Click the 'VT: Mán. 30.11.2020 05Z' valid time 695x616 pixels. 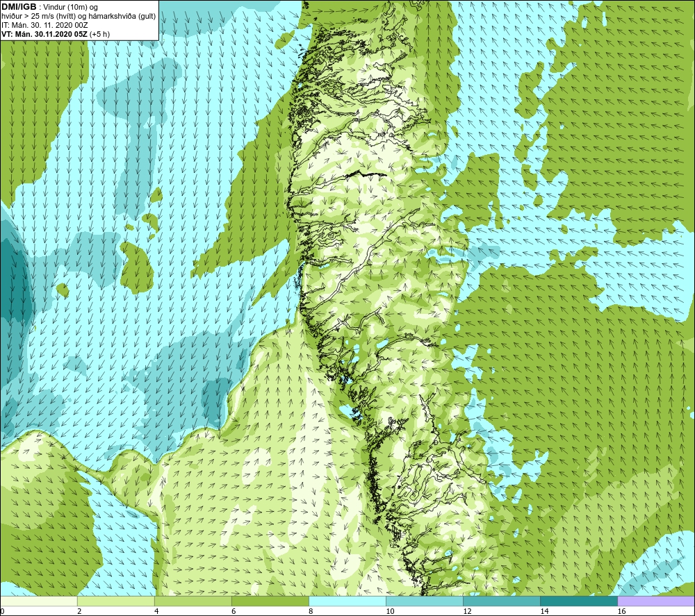tap(44, 34)
